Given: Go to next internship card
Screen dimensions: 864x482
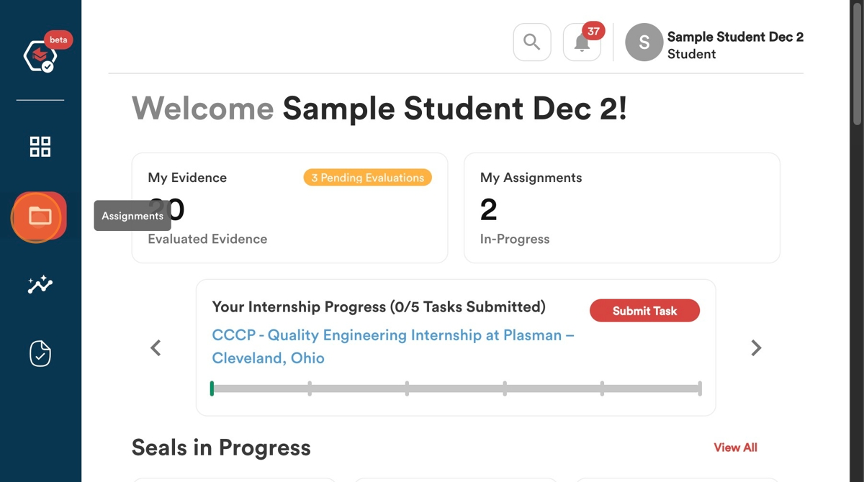Looking at the screenshot, I should [756, 348].
